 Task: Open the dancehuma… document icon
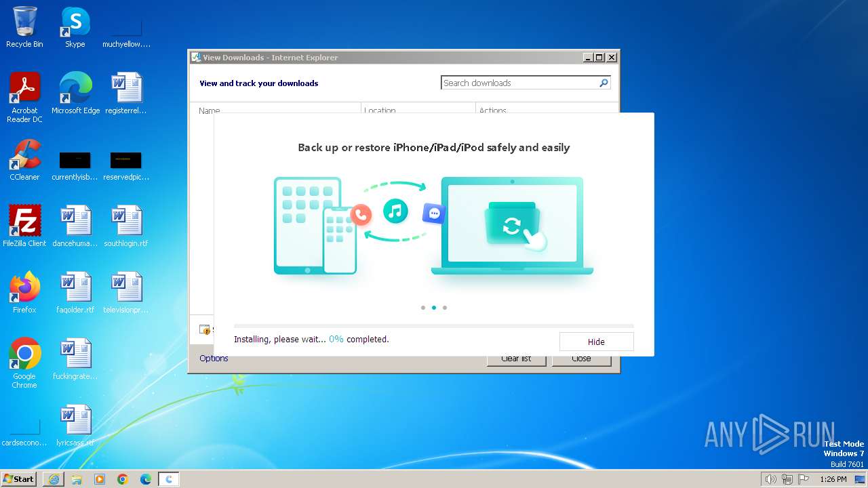75,226
